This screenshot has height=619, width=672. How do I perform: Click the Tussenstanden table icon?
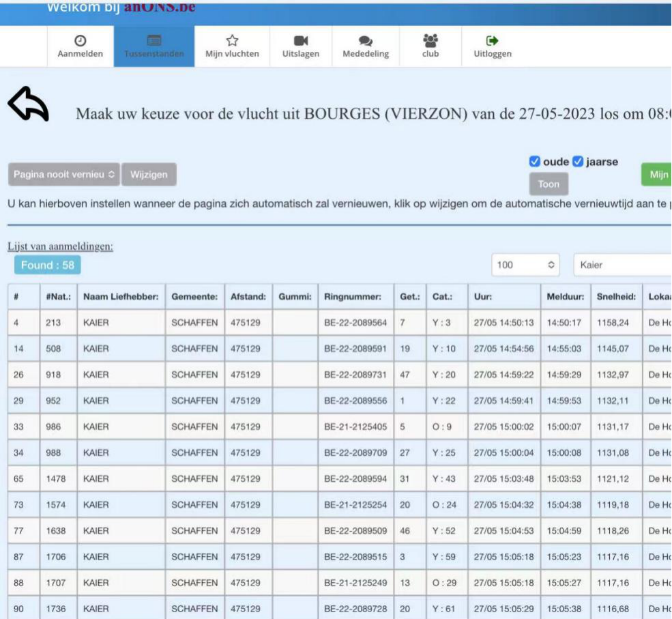click(x=154, y=40)
